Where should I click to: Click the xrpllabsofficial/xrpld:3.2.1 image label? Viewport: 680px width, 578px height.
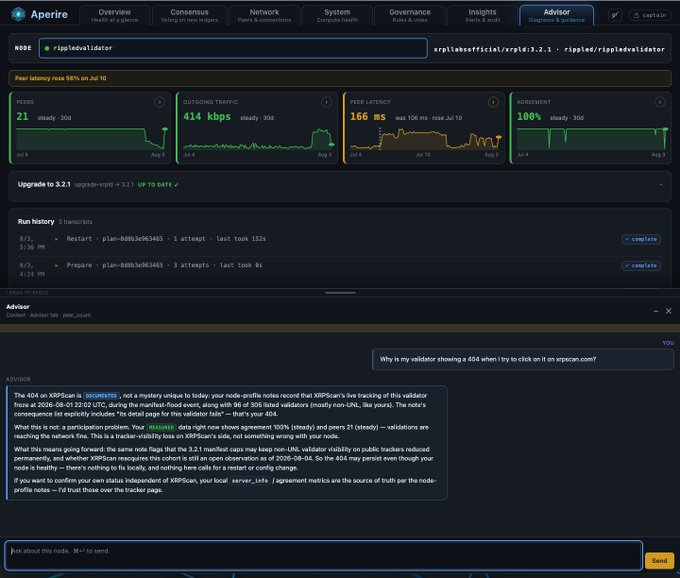coord(493,49)
